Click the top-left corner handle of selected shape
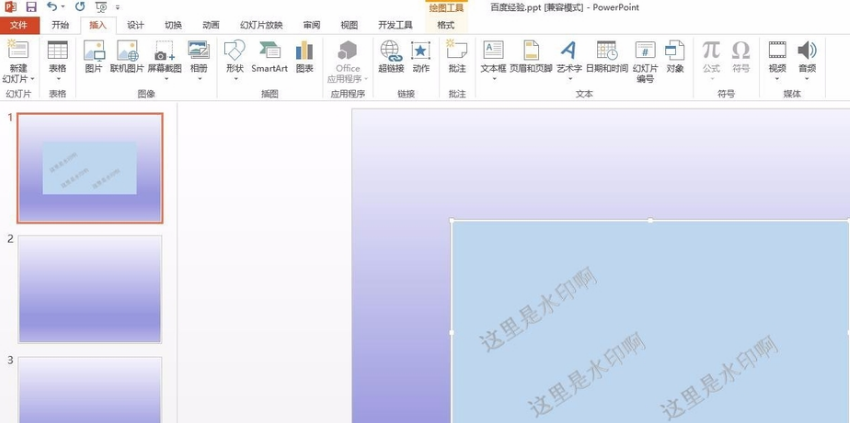 (452, 220)
